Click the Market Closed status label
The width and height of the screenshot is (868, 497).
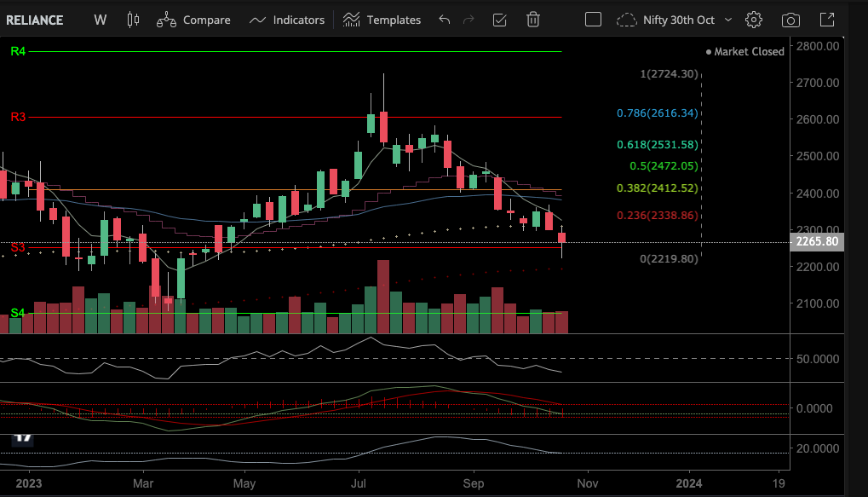point(744,51)
